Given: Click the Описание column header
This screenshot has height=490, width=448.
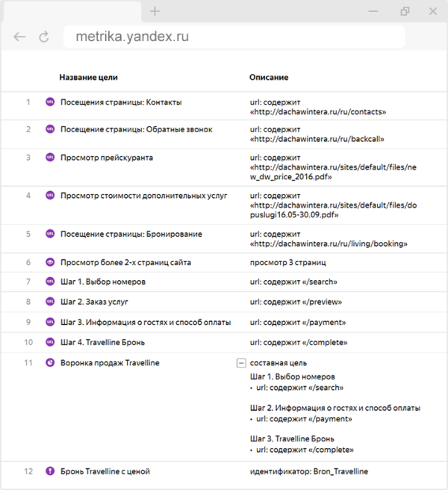Looking at the screenshot, I should pyautogui.click(x=269, y=77).
